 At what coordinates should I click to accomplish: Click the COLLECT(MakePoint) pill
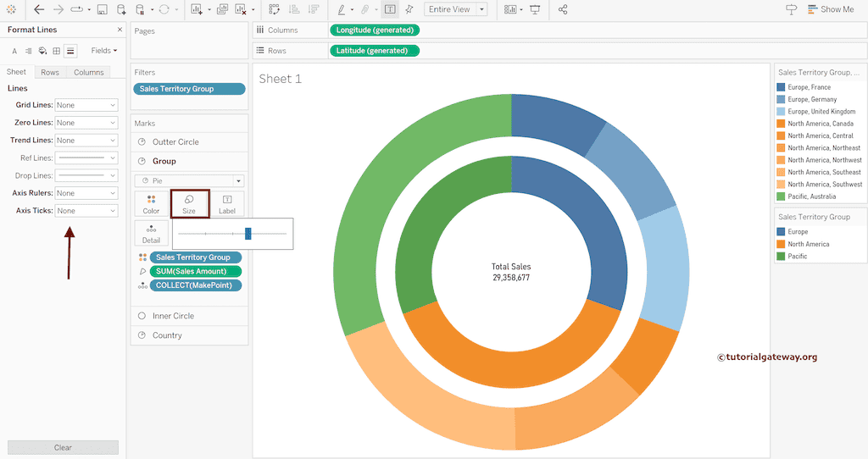[196, 285]
